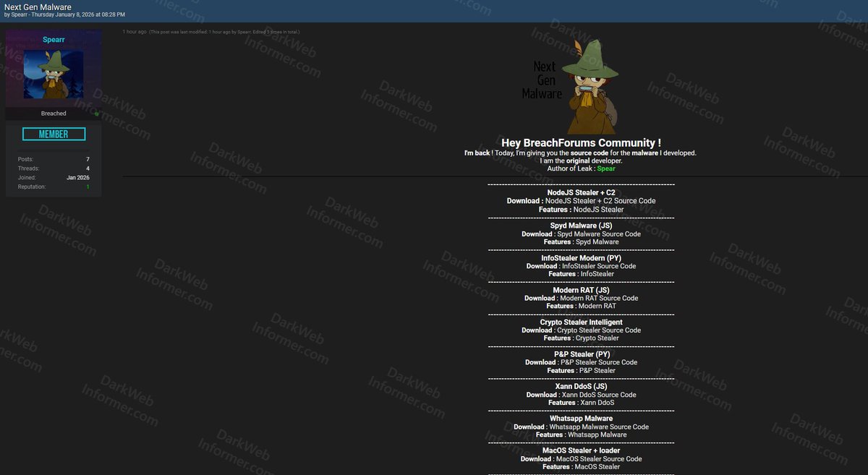The height and width of the screenshot is (475, 868).
Task: Click the '1 hour ago' post timestamp
Action: pyautogui.click(x=135, y=32)
